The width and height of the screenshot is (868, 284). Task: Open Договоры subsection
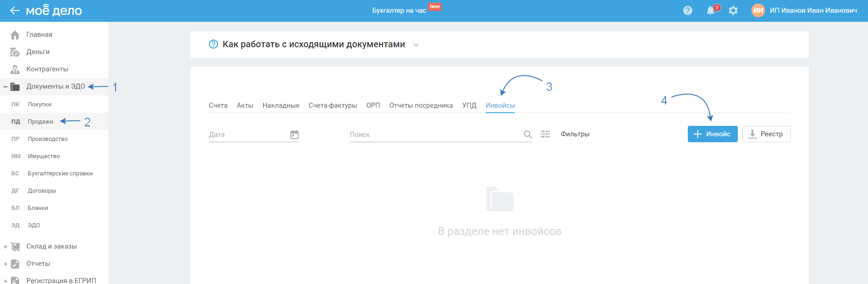click(42, 191)
